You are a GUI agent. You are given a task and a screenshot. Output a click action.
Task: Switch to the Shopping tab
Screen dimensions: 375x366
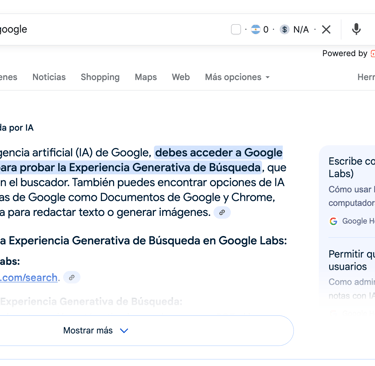click(x=100, y=77)
